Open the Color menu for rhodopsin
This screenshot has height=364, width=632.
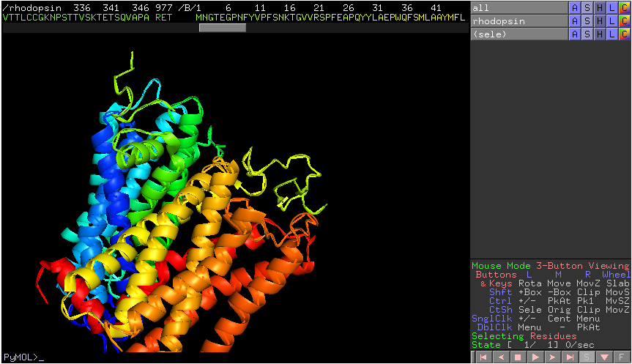[625, 21]
